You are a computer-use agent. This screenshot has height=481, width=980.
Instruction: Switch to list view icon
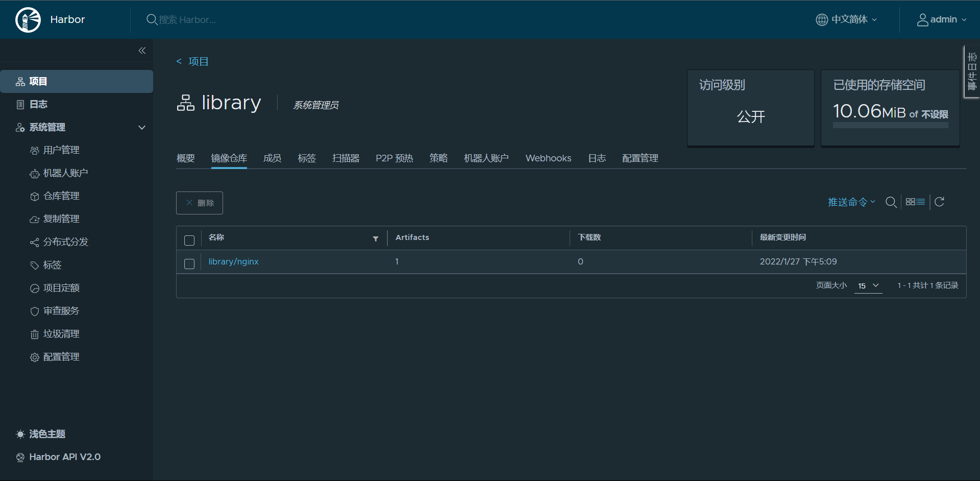tap(921, 202)
